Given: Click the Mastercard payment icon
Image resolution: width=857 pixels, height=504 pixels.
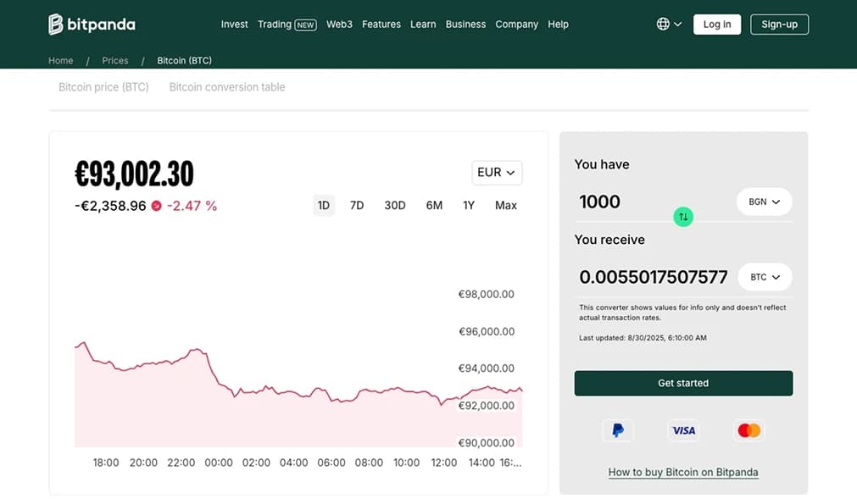Looking at the screenshot, I should pyautogui.click(x=748, y=430).
